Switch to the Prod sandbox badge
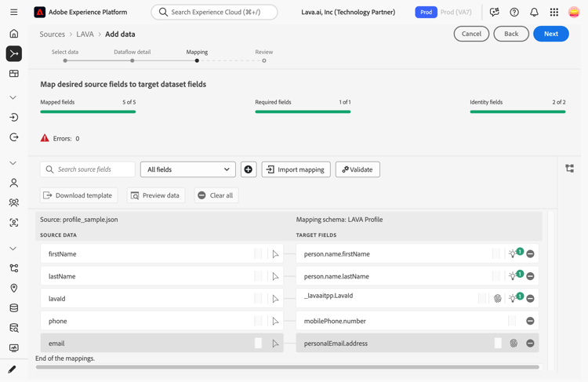 pos(426,12)
